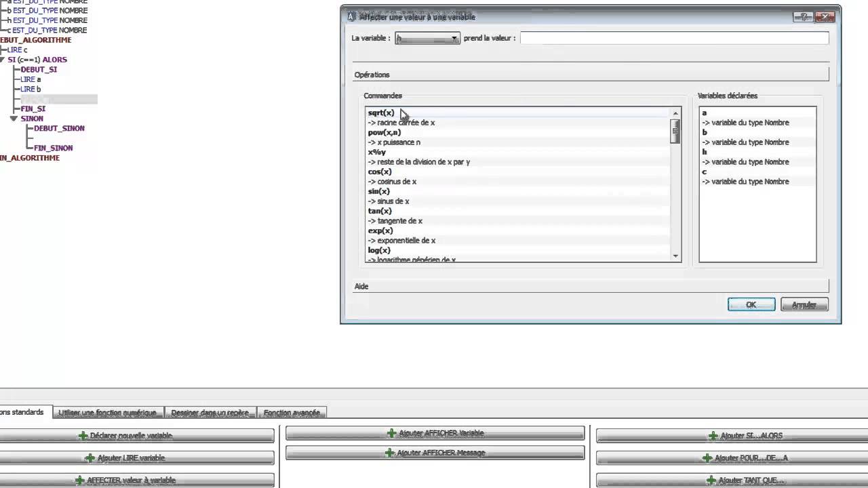Select cos(x) command entry
Image resolution: width=868 pixels, height=488 pixels.
point(380,171)
